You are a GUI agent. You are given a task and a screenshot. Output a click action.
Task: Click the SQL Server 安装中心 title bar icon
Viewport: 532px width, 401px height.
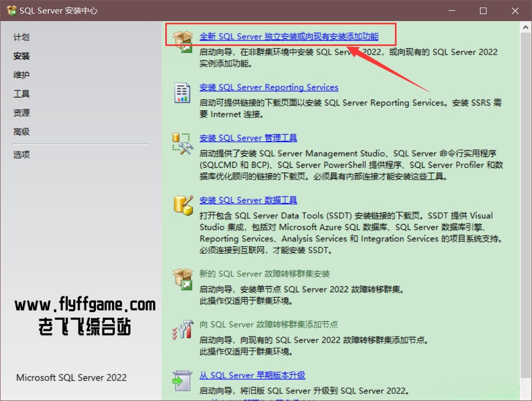coord(11,10)
